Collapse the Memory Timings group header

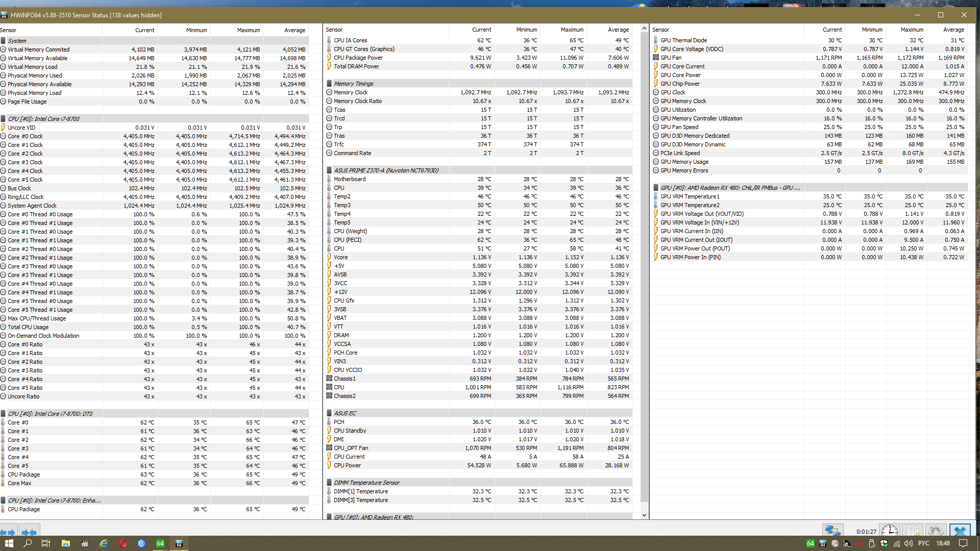[x=353, y=84]
